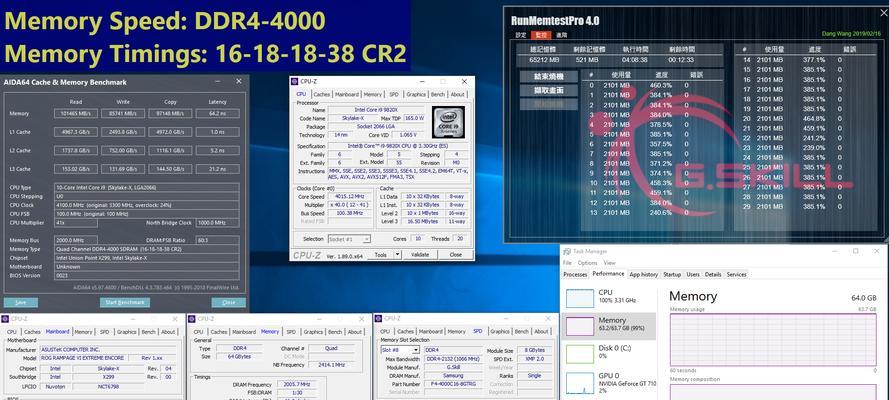889x400 pixels.
Task: Open the Processes tab in Task Manager
Action: 575,274
